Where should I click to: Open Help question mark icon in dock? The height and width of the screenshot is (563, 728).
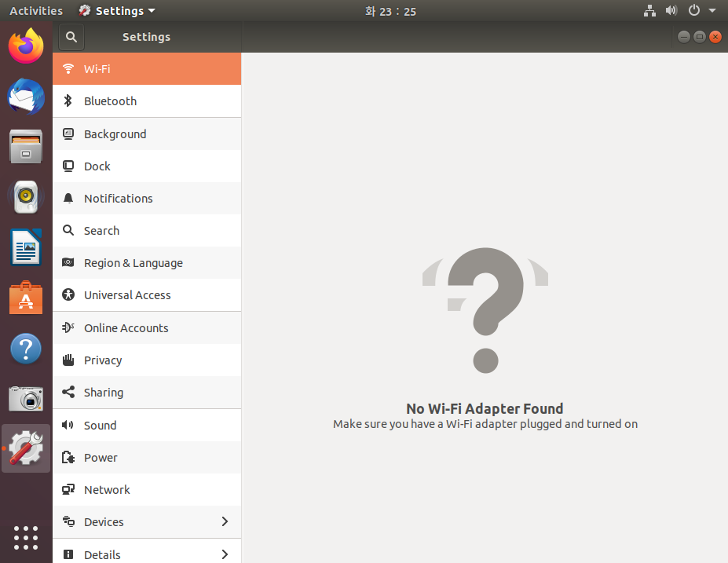click(26, 348)
